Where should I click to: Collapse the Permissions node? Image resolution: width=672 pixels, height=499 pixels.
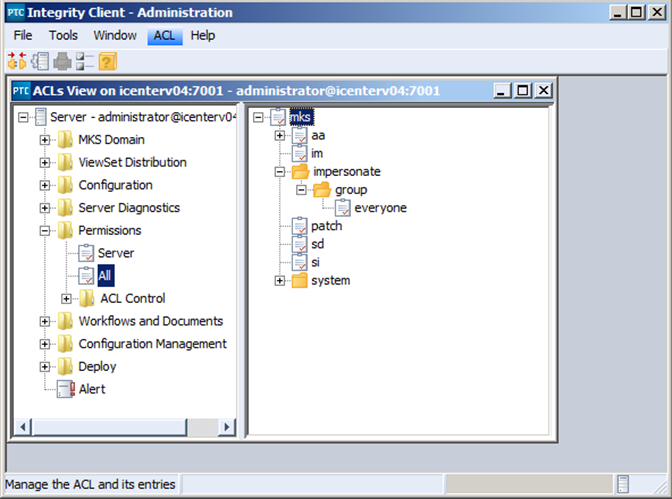(x=45, y=231)
